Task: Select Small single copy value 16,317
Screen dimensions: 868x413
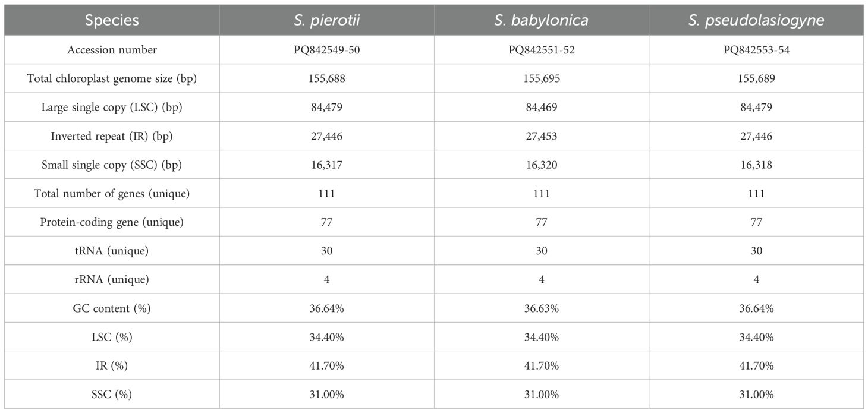Action: coord(326,165)
